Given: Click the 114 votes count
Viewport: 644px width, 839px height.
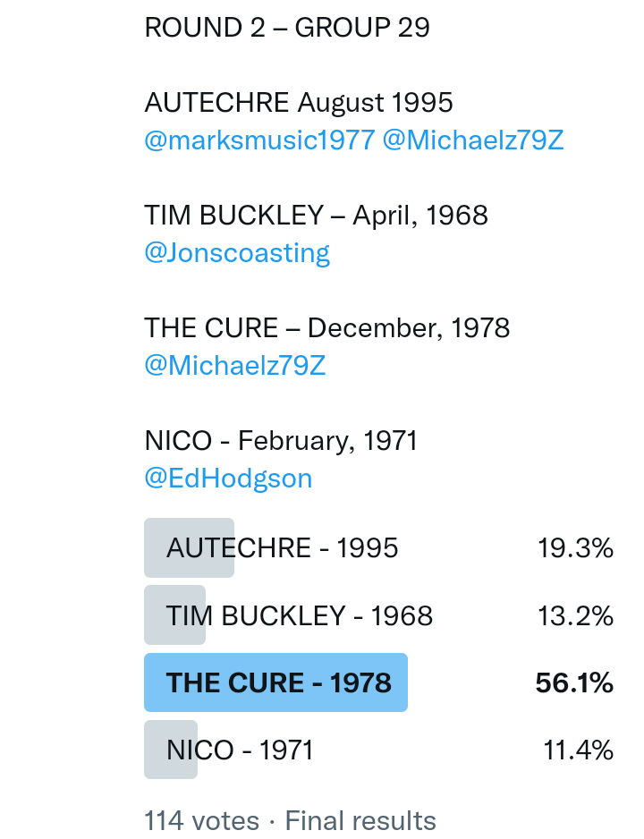Looking at the screenshot, I should [201, 820].
